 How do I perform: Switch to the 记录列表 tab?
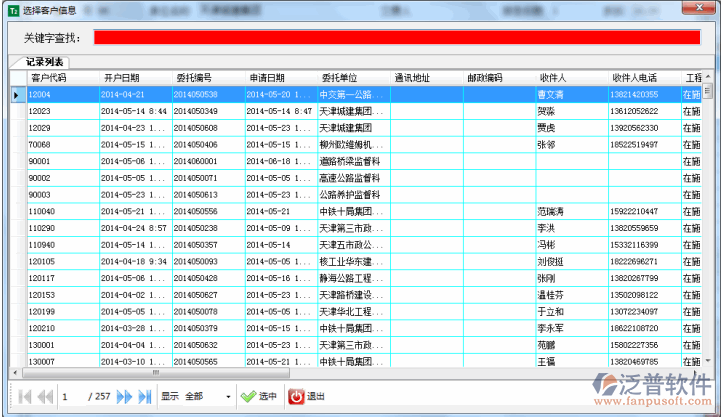44,62
